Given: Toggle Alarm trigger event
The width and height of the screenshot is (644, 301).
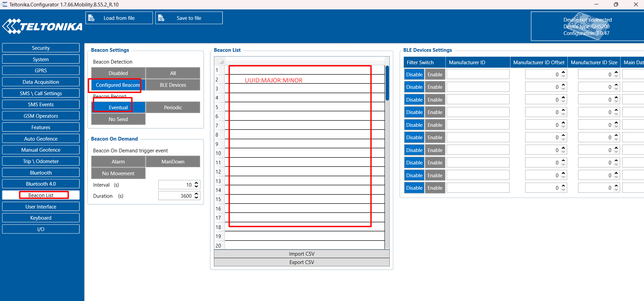Looking at the screenshot, I should click(118, 161).
